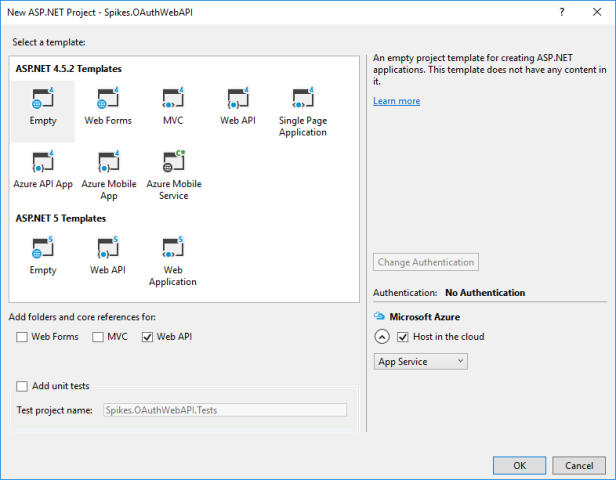Select the ASP.NET 5 Web Application template icon
Image resolution: width=616 pixels, height=480 pixels.
173,247
